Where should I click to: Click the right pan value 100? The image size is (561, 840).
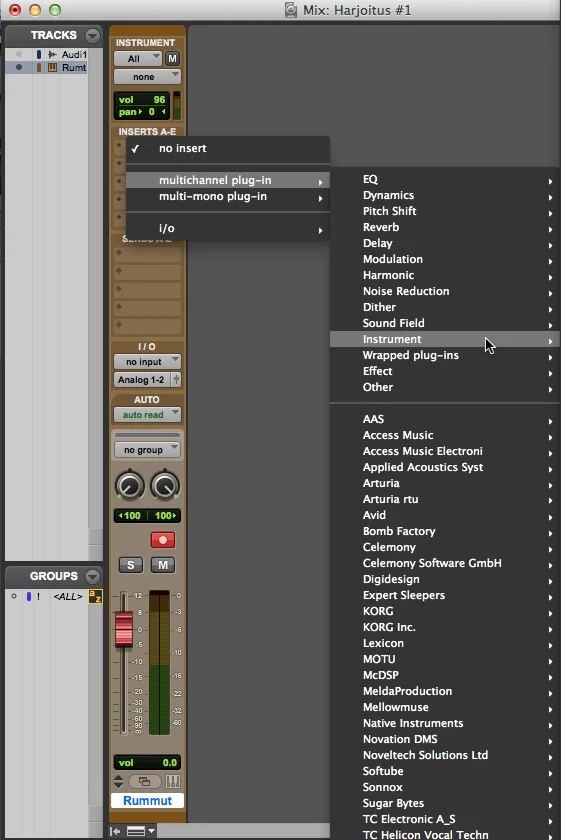point(164,516)
